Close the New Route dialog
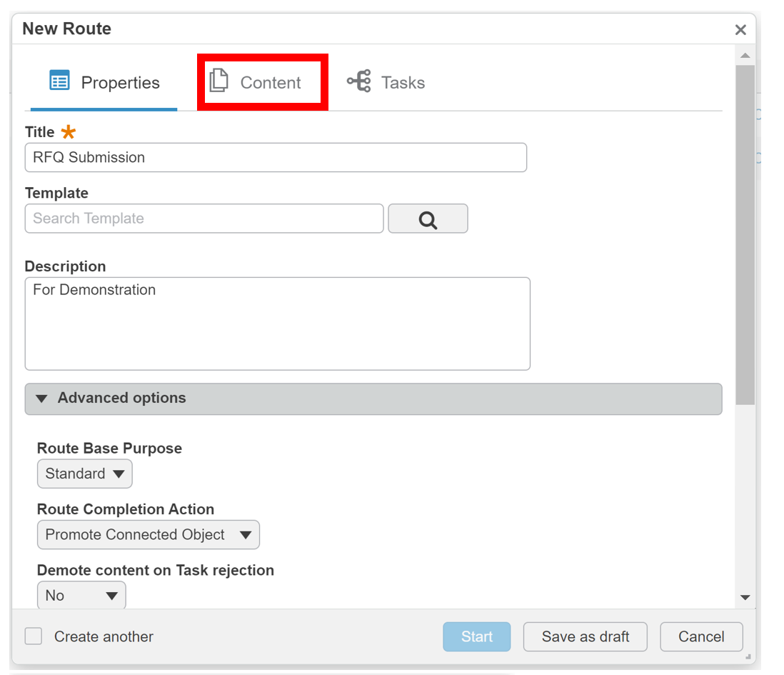The image size is (784, 675). coord(740,30)
